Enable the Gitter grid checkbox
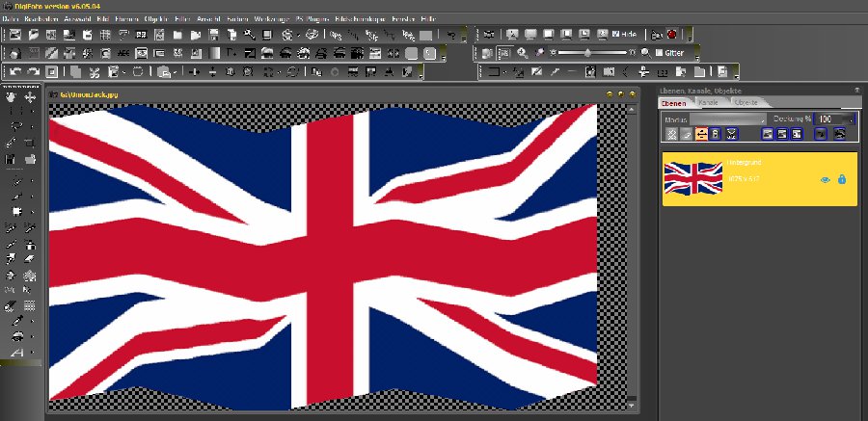Screen dimensions: 868x421 pos(660,52)
